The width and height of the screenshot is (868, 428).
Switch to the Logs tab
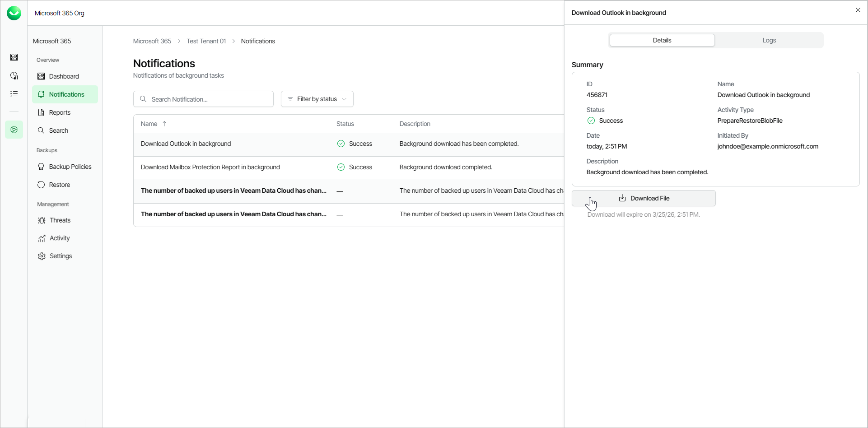click(769, 40)
